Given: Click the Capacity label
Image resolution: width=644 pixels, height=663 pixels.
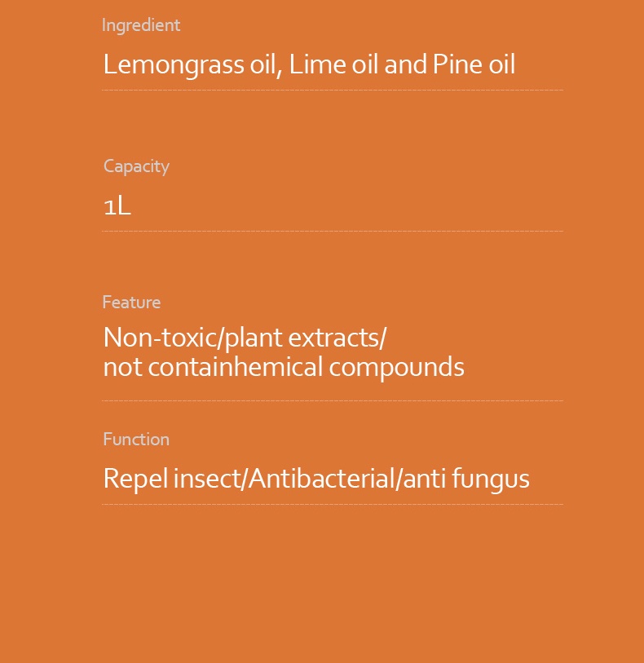Looking at the screenshot, I should 136,166.
